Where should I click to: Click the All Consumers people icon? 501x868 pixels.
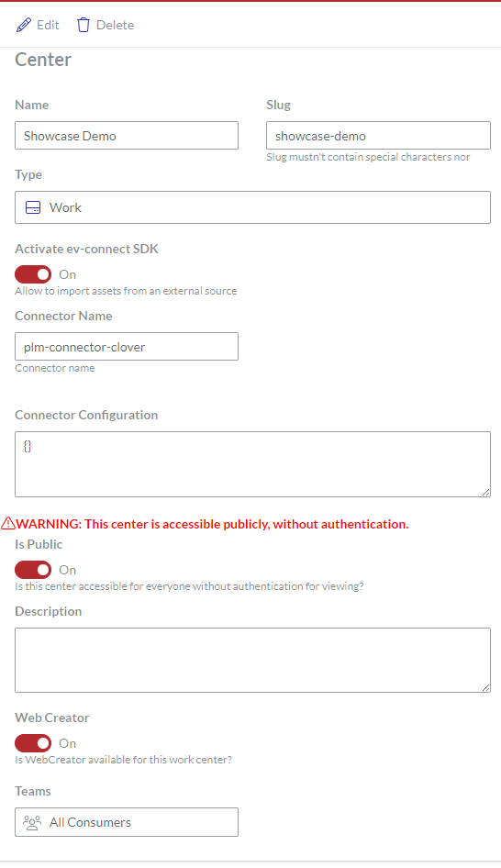[32, 823]
